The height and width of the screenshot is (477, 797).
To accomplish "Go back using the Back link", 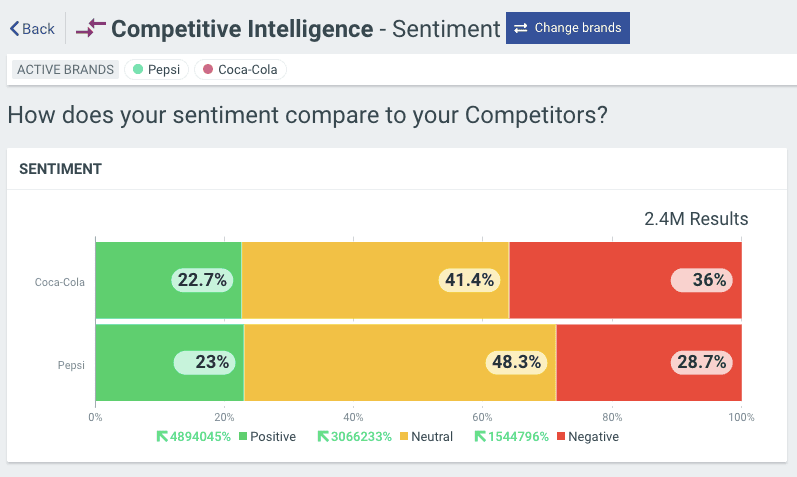I will click(x=32, y=28).
